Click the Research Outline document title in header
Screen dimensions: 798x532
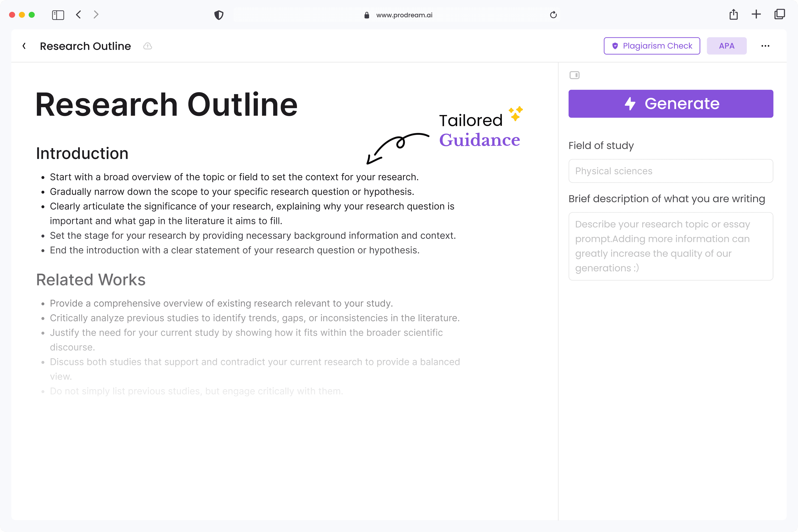[85, 46]
